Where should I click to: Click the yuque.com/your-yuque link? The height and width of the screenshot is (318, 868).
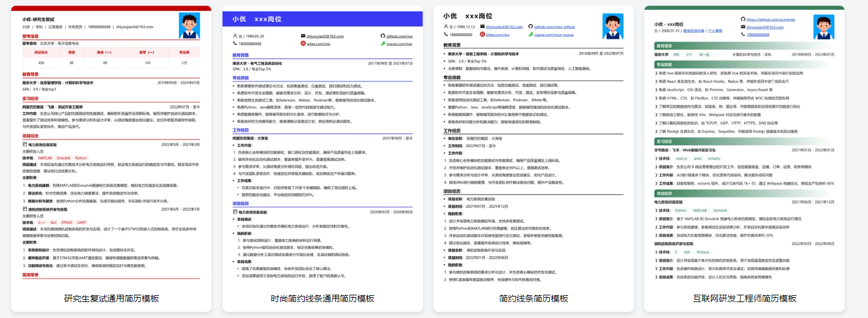554,35
